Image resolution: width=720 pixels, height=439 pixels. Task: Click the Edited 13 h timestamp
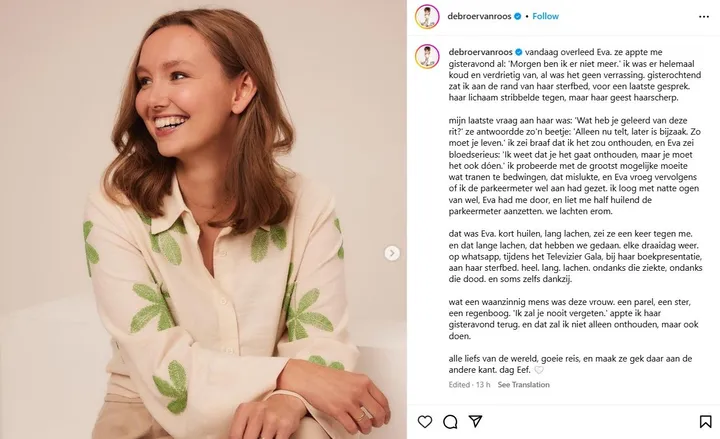point(469,385)
